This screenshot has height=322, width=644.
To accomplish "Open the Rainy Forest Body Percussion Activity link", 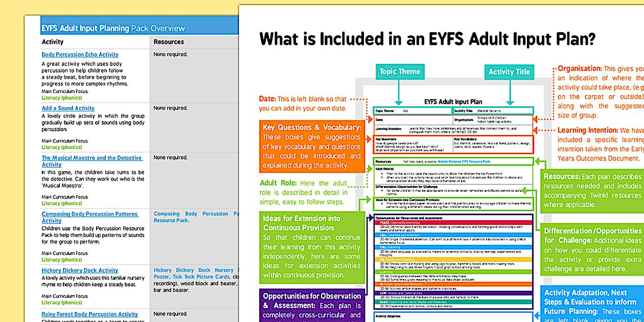I will 89,314.
